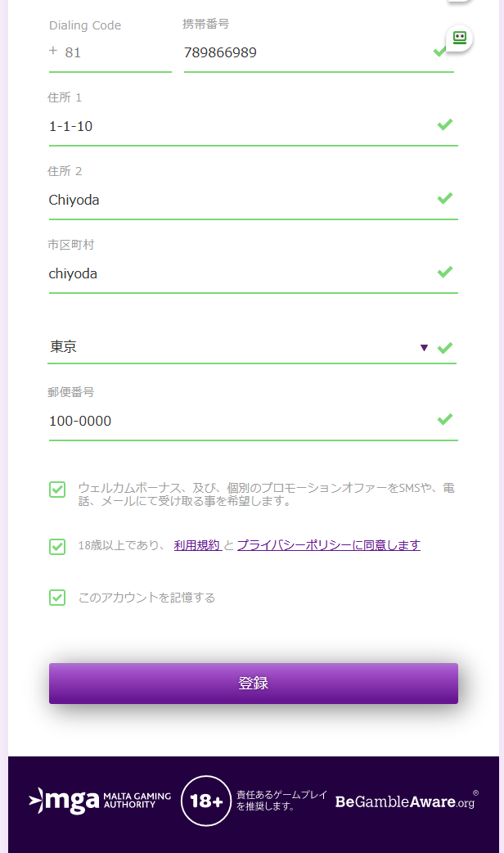Click the green checkmark in 住所 2 field

(x=445, y=198)
